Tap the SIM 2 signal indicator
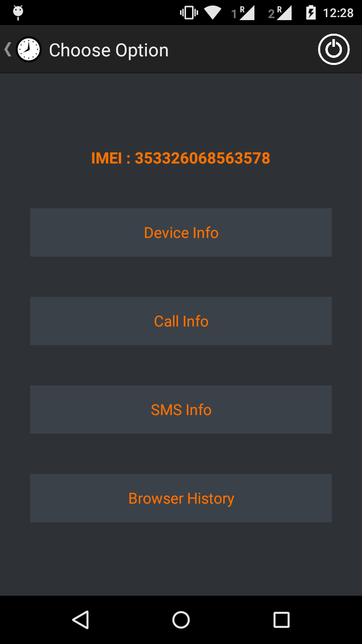 [280, 13]
